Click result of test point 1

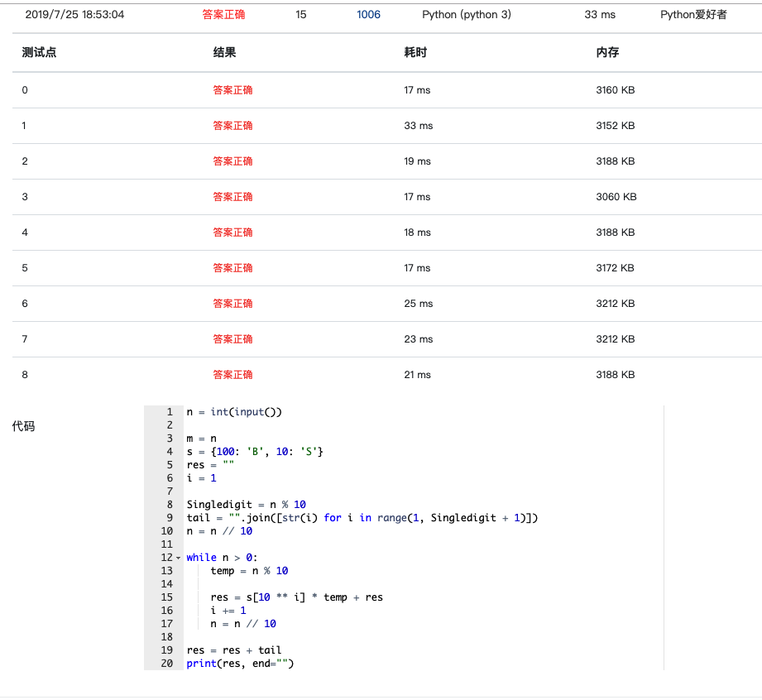pos(232,126)
